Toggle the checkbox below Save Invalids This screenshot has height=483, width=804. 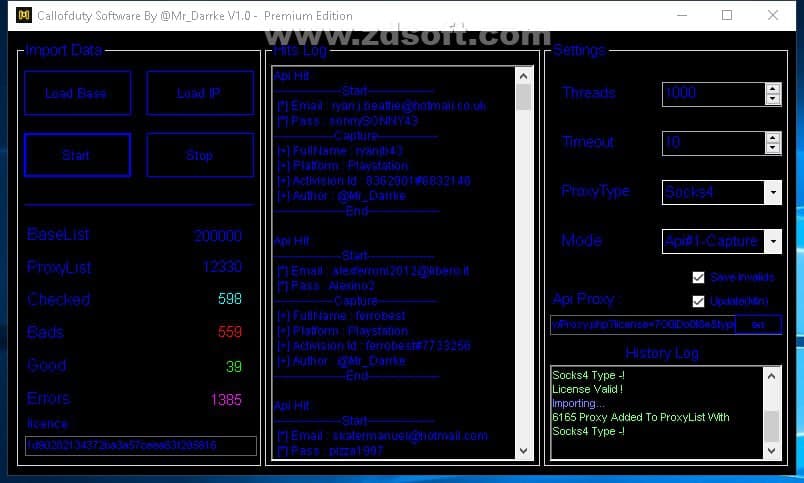698,301
